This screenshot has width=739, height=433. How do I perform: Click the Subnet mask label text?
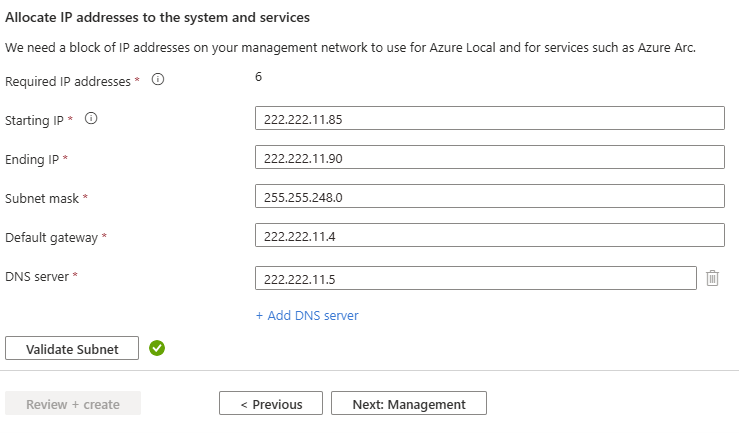coord(42,198)
